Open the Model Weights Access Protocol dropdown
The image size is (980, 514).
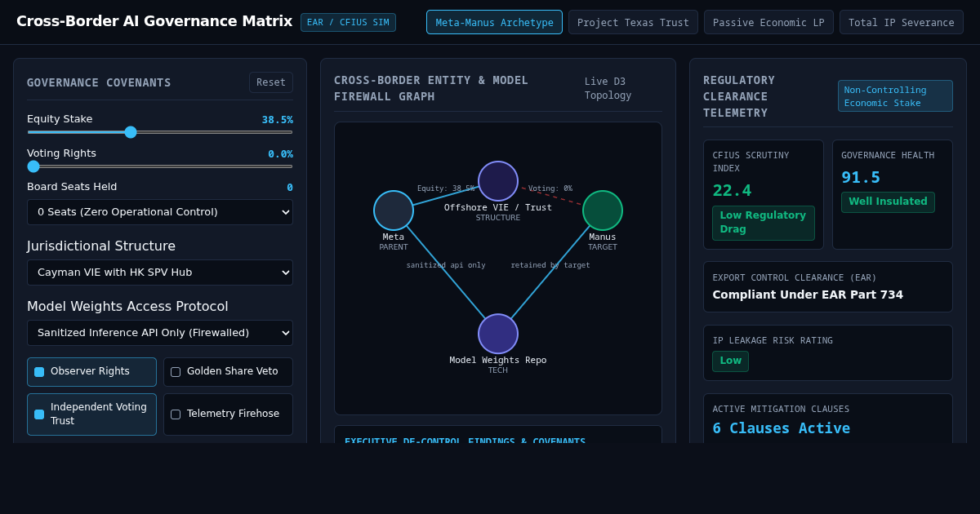(x=160, y=333)
